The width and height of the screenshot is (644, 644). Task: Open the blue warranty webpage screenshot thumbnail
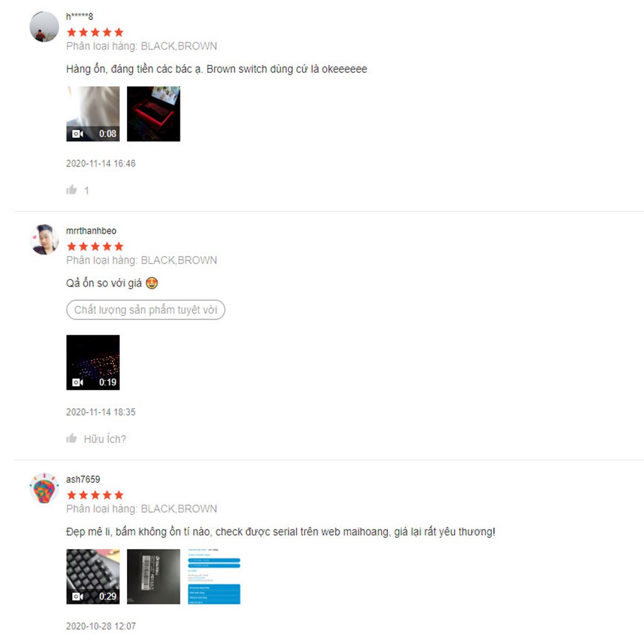pyautogui.click(x=214, y=577)
